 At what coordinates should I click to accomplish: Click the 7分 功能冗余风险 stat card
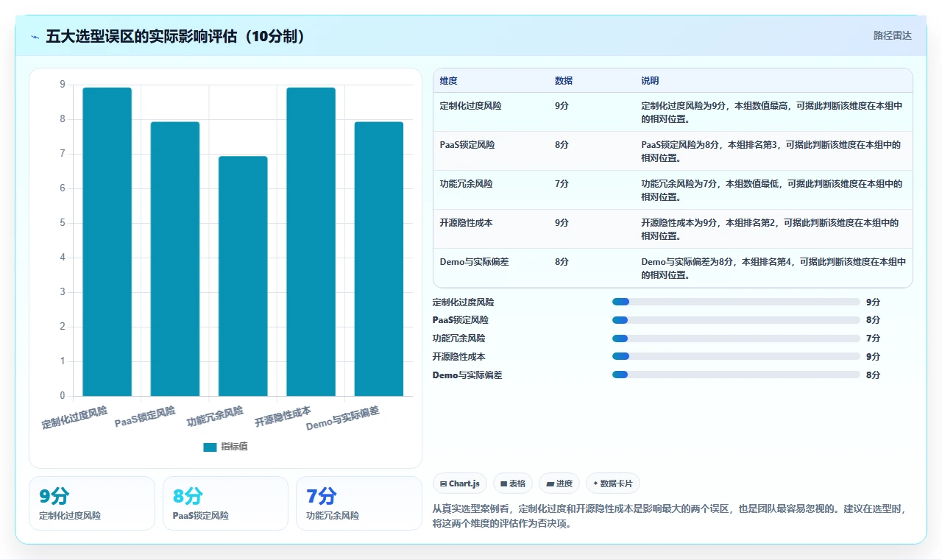(359, 503)
